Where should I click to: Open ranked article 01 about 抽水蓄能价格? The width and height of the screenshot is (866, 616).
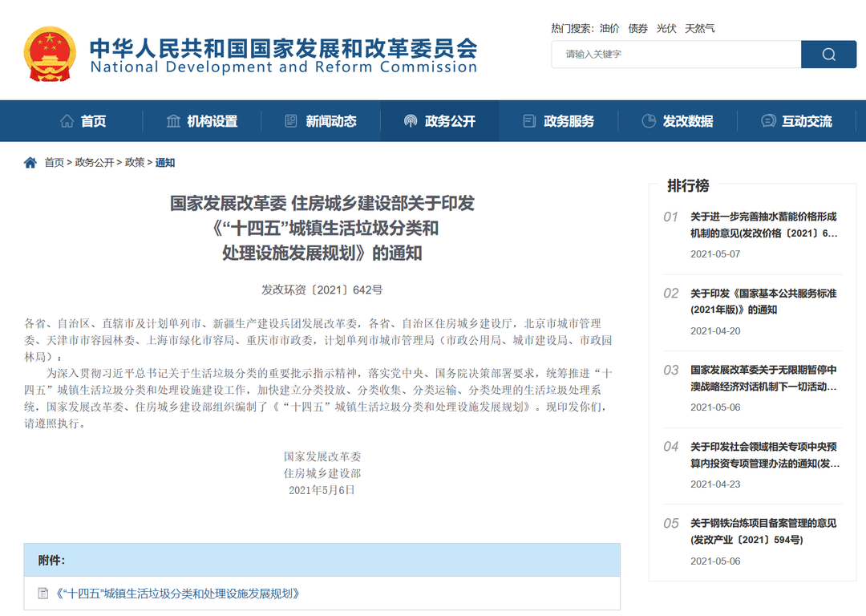763,225
